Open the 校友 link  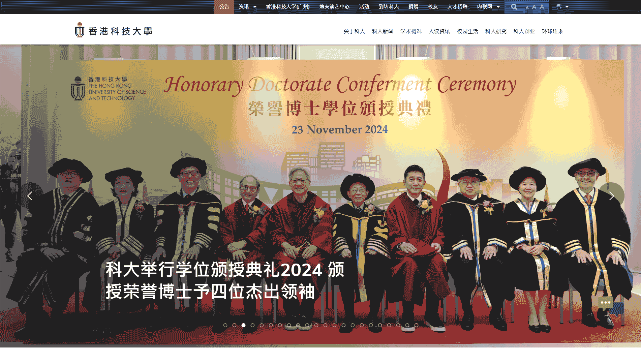433,7
